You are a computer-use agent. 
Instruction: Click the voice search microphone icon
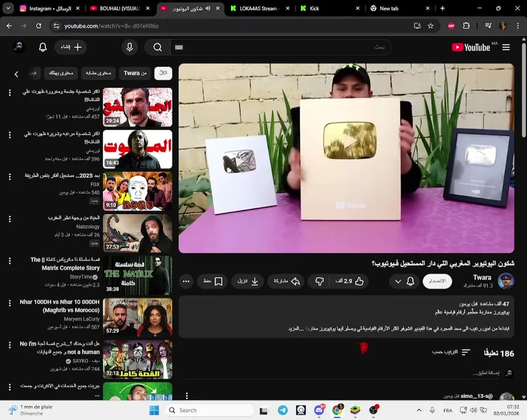(x=130, y=47)
